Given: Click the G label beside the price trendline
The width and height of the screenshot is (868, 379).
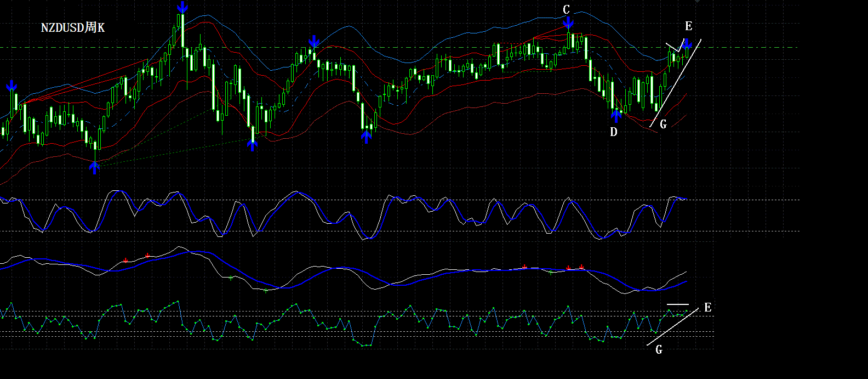Looking at the screenshot, I should click(x=663, y=124).
